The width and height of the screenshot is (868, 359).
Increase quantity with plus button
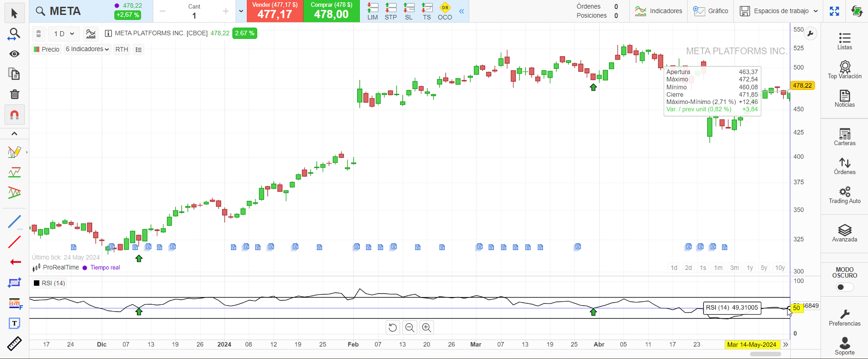(x=226, y=11)
